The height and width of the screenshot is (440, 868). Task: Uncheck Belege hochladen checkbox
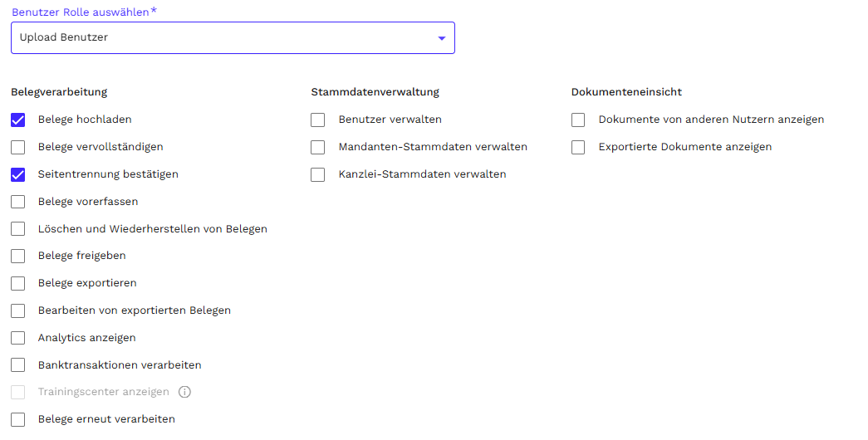point(18,120)
